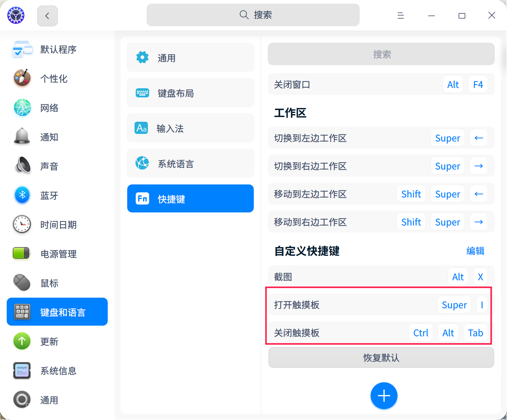Click the 蓝牙 Bluetooth icon
This screenshot has width=507, height=420.
click(x=22, y=195)
